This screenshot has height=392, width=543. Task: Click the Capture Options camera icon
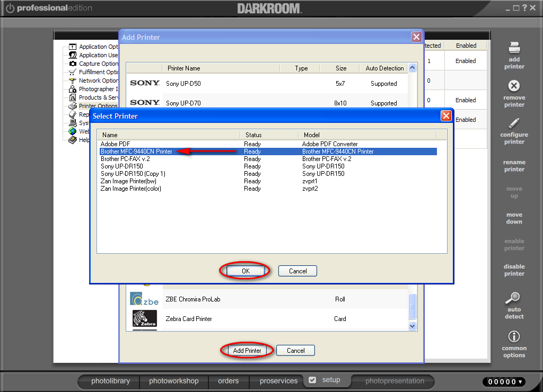pos(72,64)
